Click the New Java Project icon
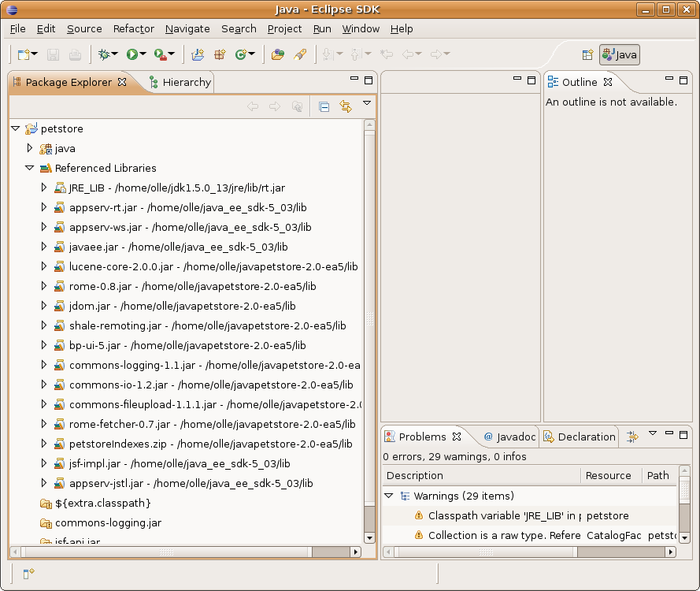Screen dimensions: 700x591 tap(198, 54)
